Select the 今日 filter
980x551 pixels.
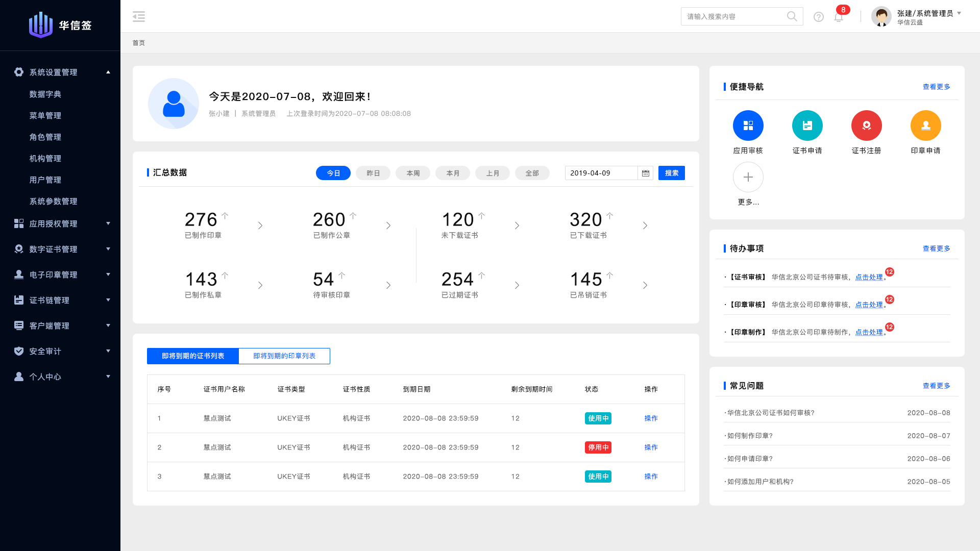point(333,173)
